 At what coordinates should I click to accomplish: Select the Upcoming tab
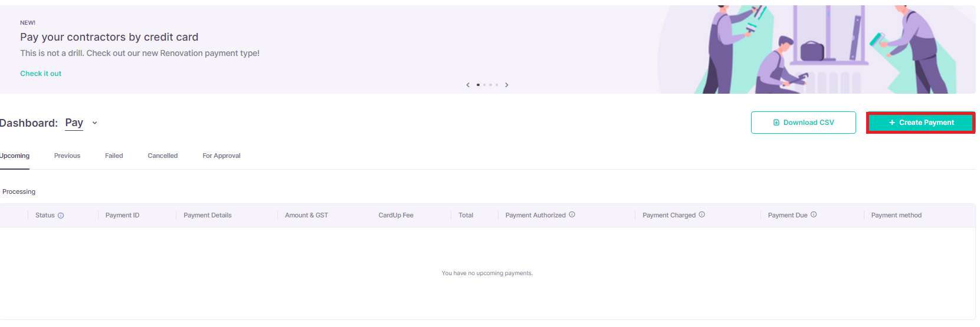(15, 156)
